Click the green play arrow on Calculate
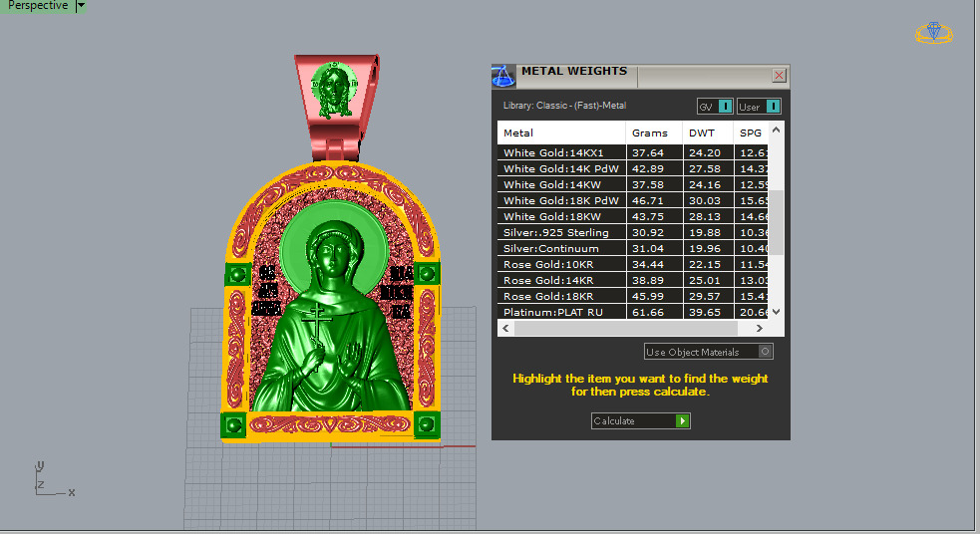This screenshot has height=534, width=980. pyautogui.click(x=683, y=421)
